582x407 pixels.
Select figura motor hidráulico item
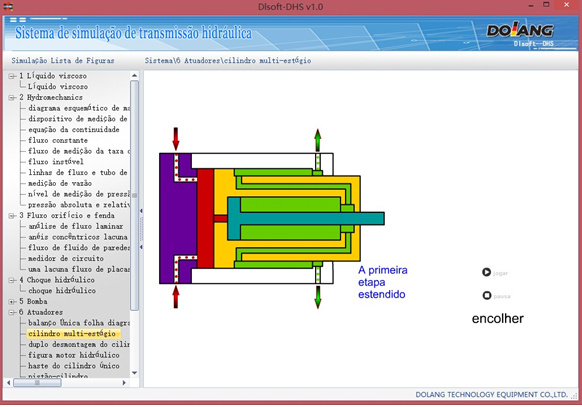(x=74, y=355)
